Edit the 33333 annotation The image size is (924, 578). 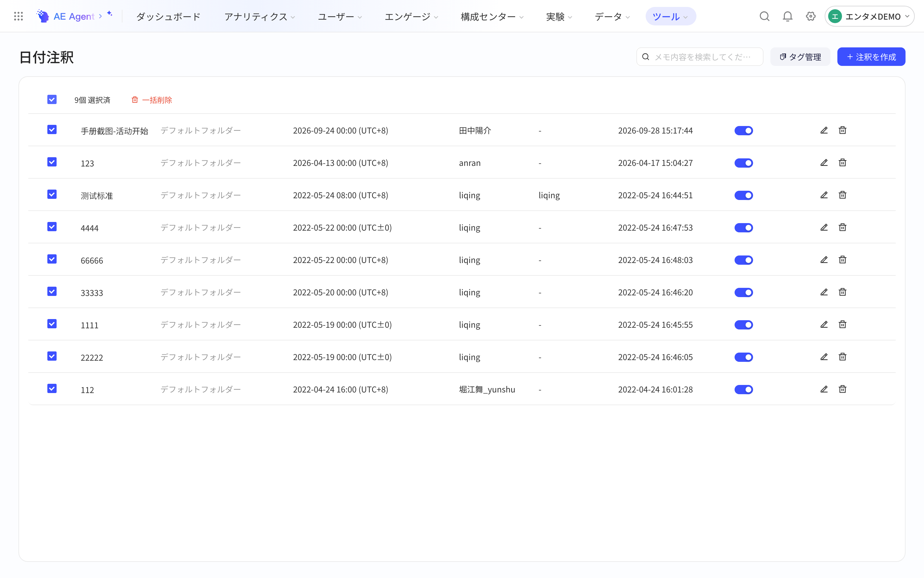[x=824, y=292]
